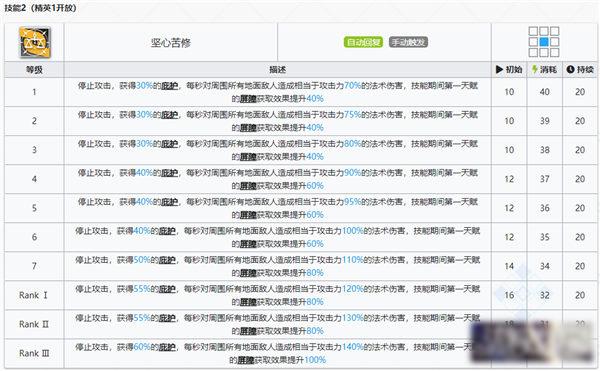Click the green 自动回复 tag
This screenshot has height=371, width=600.
363,42
